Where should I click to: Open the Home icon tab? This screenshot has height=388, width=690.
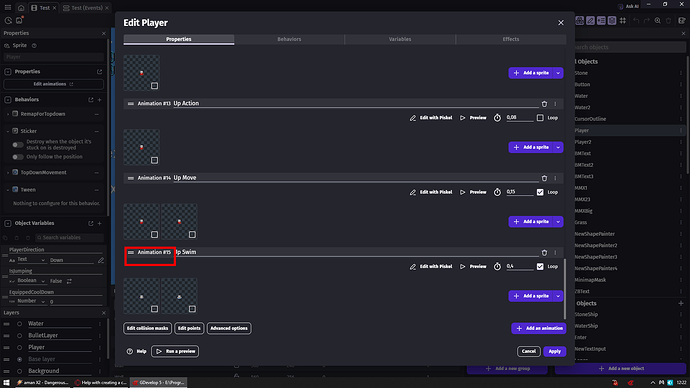tap(21, 8)
